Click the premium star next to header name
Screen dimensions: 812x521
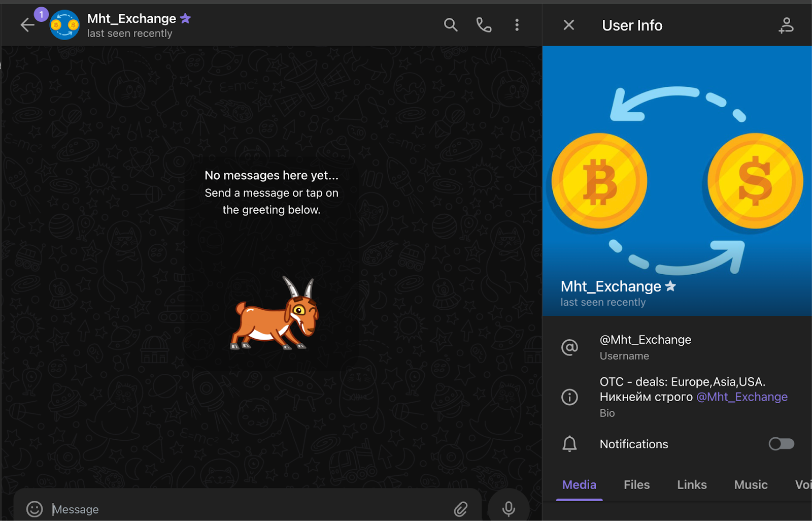[x=186, y=19]
